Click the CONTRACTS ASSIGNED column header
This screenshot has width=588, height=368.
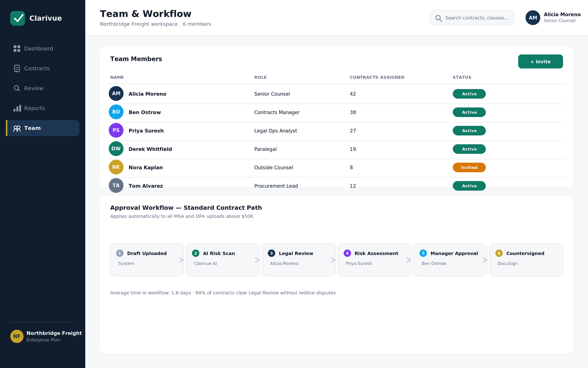coord(377,77)
